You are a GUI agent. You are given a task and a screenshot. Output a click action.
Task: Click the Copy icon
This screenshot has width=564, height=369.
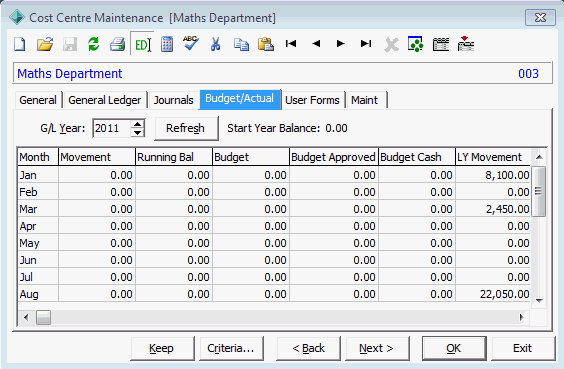(241, 45)
